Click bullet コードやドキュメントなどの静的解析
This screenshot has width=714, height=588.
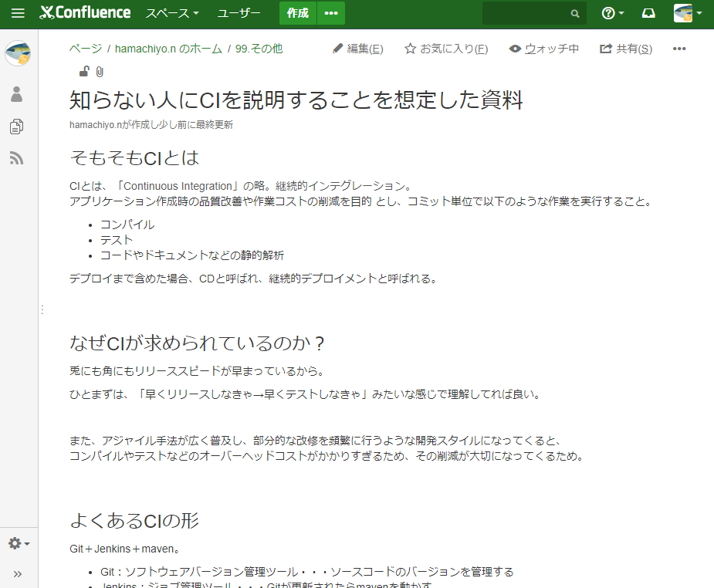pyautogui.click(x=192, y=255)
